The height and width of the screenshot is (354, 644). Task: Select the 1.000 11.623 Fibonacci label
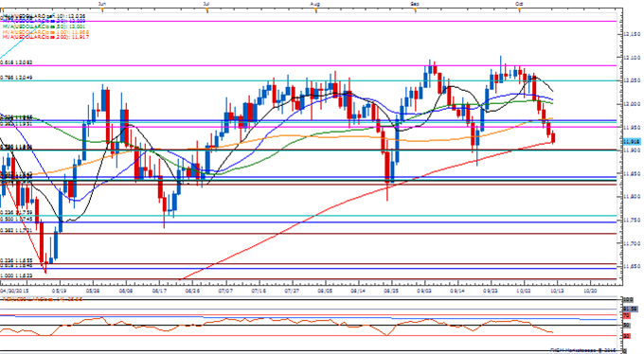coord(16,276)
